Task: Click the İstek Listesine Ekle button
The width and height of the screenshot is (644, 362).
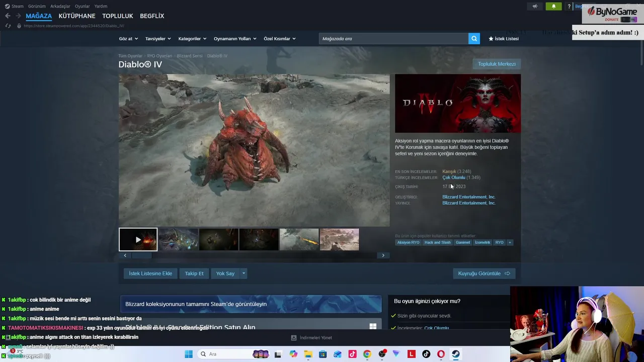Action: tap(150, 274)
